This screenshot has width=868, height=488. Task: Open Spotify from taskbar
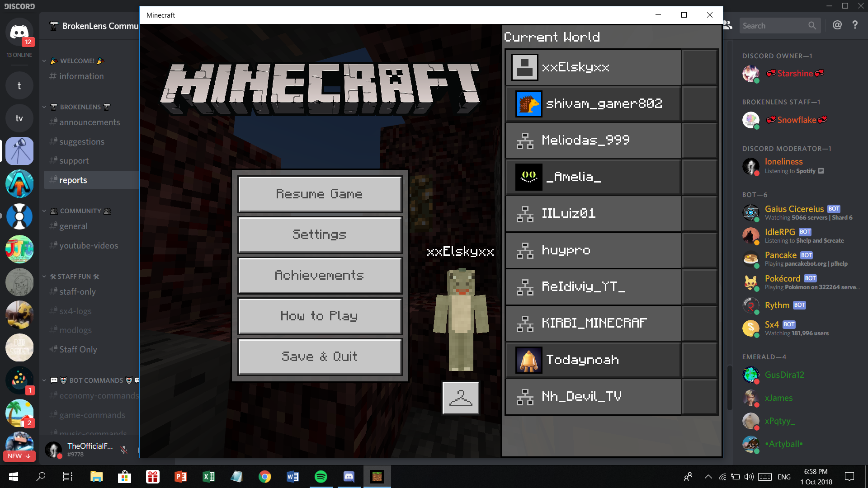321,477
